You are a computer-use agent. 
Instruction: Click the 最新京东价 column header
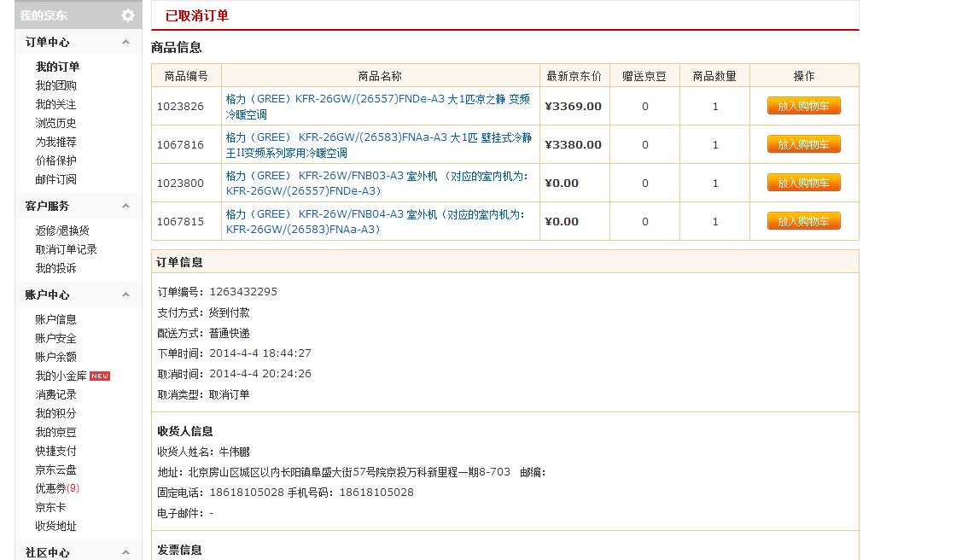tap(574, 76)
